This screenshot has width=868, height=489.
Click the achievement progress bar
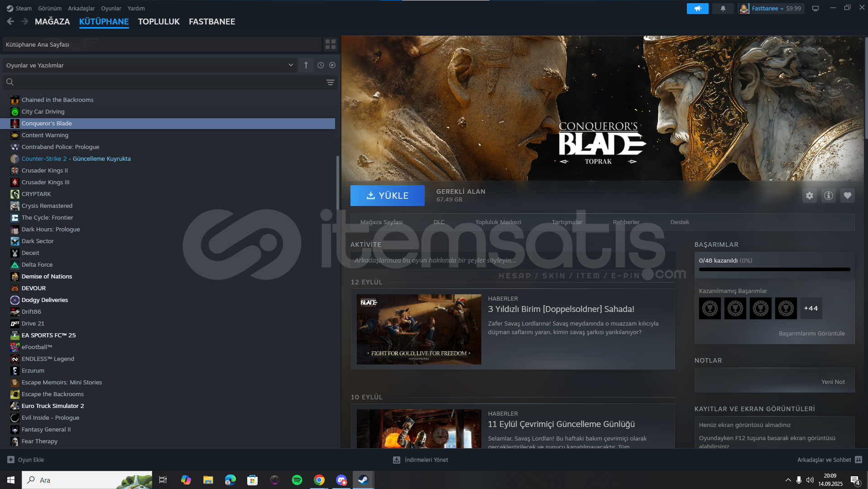774,269
